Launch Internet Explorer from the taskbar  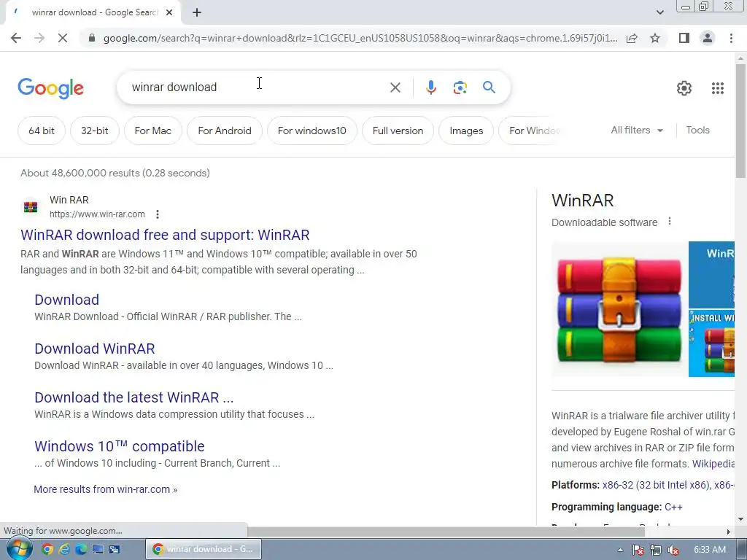pyautogui.click(x=64, y=549)
